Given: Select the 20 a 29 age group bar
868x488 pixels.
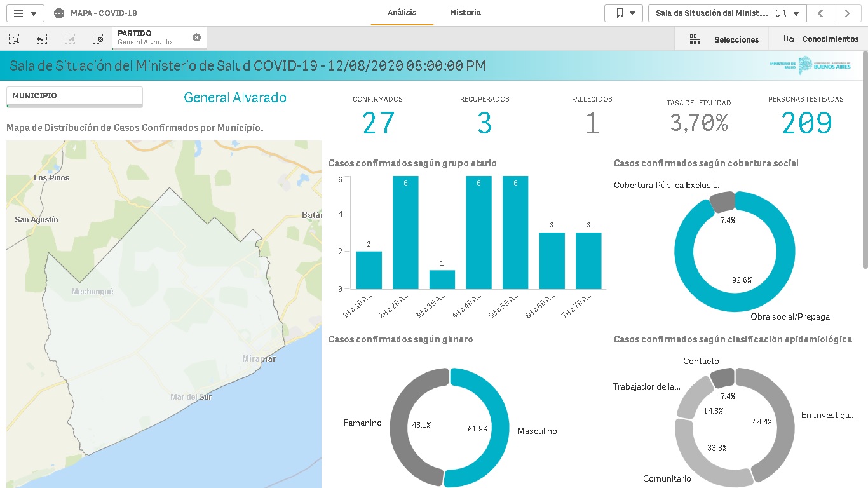Looking at the screenshot, I should click(x=405, y=235).
